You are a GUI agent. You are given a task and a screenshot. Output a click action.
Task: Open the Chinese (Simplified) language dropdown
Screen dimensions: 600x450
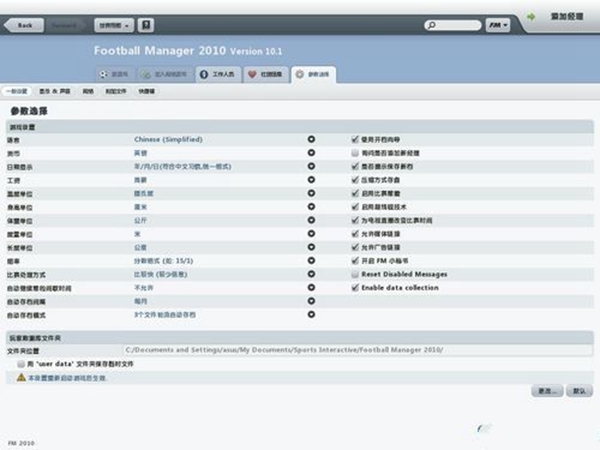coord(311,140)
